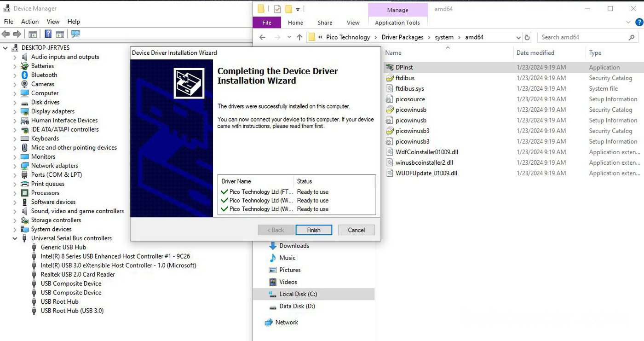Select the WdfCoInstaller01009.dll file icon
644x341 pixels.
pos(390,152)
